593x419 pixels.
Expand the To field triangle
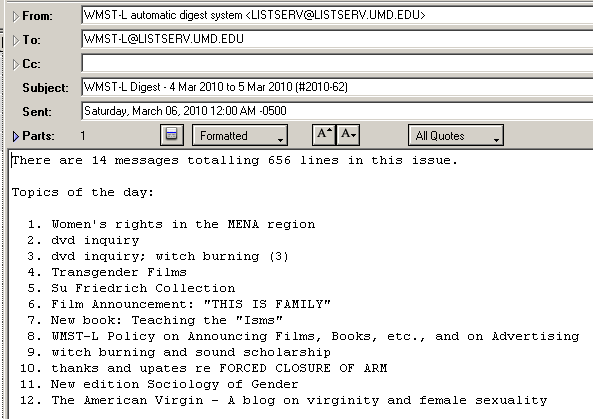pyautogui.click(x=16, y=40)
